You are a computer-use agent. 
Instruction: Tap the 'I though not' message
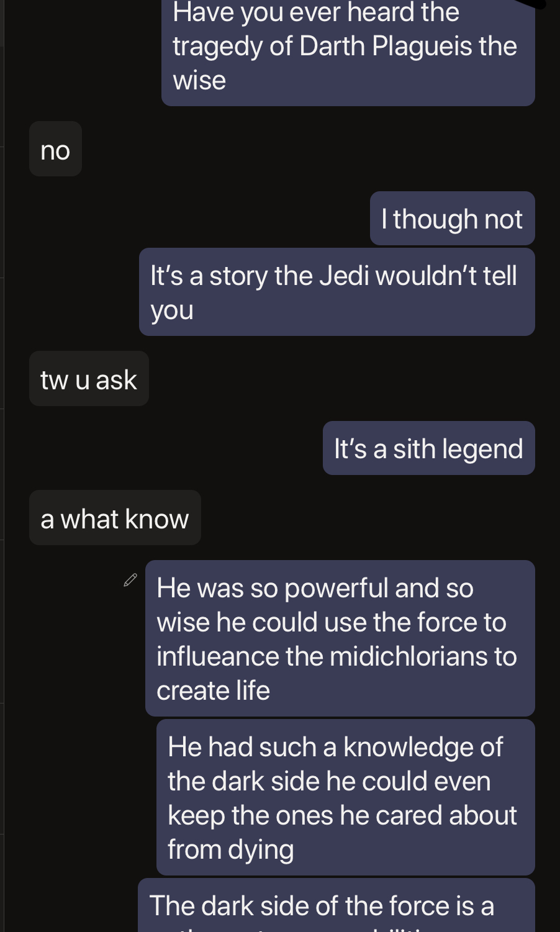pos(452,219)
